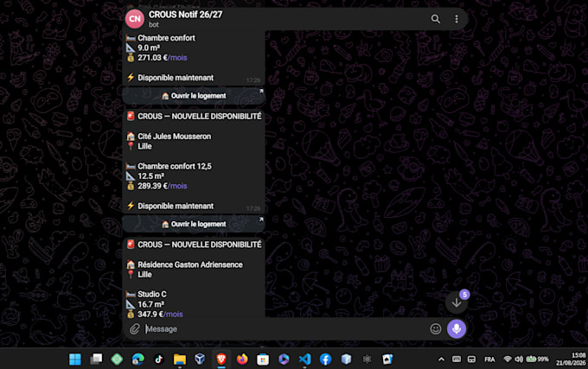The image size is (588, 369).
Task: Open Microsoft Store from the taskbar
Action: point(263,359)
